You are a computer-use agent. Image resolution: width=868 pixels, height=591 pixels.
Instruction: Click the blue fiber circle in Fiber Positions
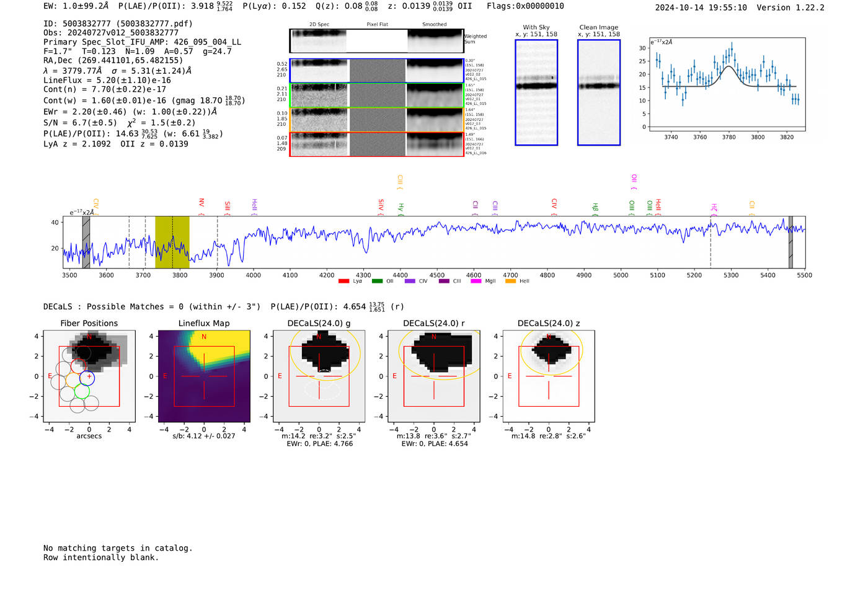pos(87,378)
